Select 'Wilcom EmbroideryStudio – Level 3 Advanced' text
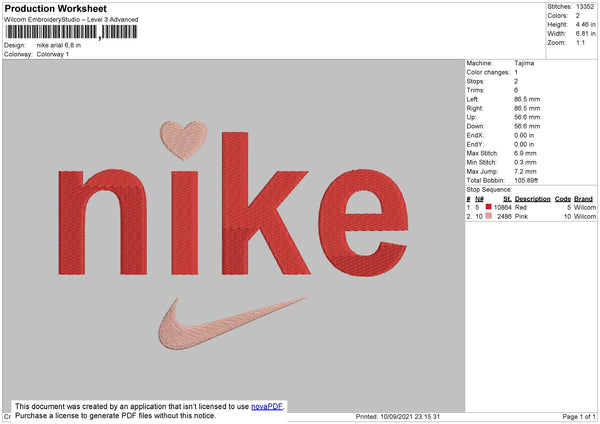 (x=71, y=19)
